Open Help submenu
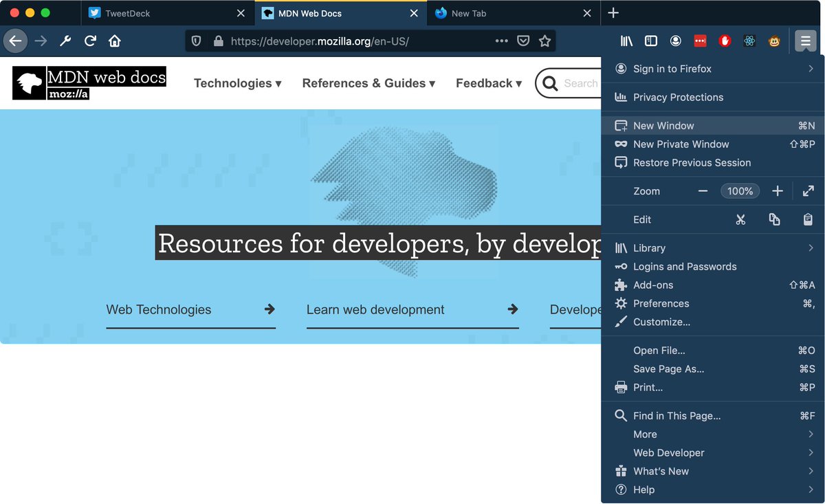The image size is (825, 504). click(713, 490)
